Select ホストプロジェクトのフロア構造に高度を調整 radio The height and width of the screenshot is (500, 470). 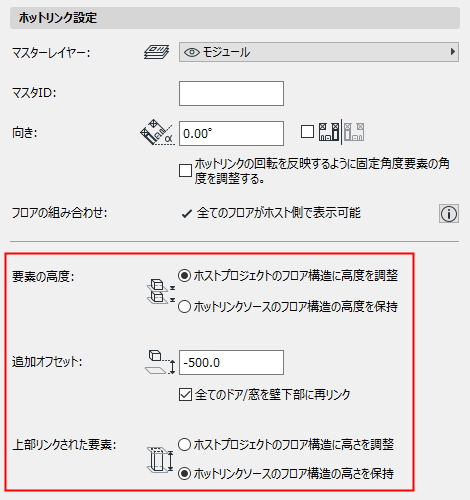coord(184,276)
